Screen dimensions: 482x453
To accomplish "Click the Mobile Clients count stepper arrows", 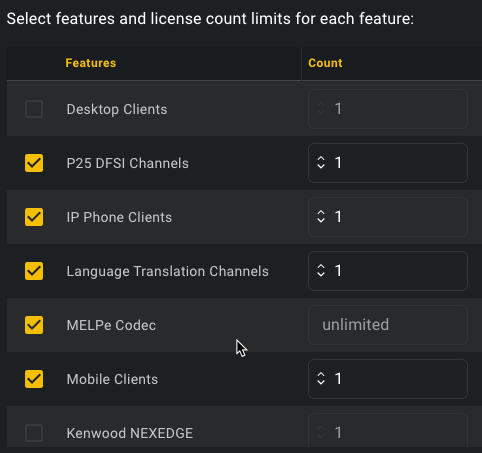I will click(321, 379).
